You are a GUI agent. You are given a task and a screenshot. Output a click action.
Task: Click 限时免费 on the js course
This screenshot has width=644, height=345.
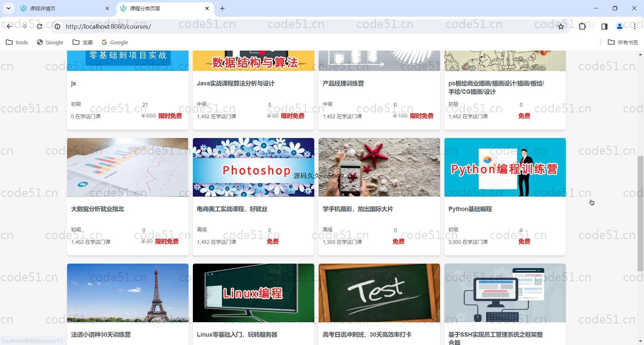click(x=170, y=116)
